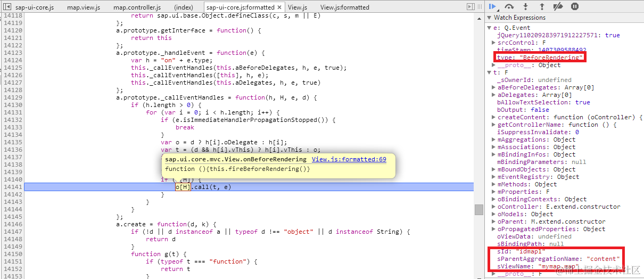Expand mProperties: F
644x279 pixels.
494,192
